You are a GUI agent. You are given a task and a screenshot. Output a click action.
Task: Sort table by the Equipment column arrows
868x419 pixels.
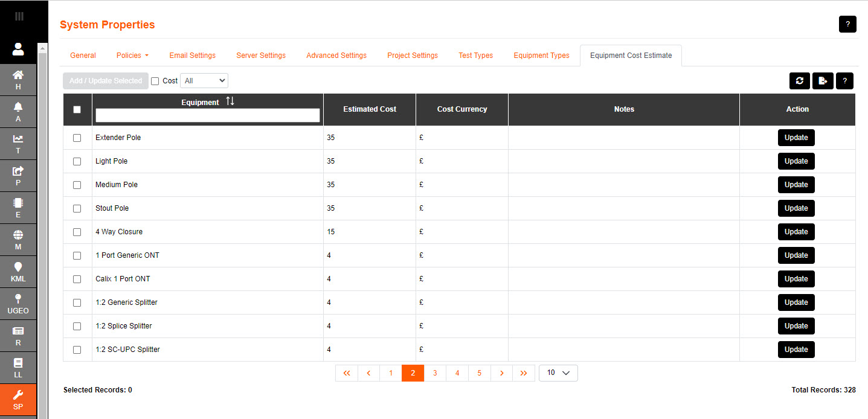coord(230,101)
